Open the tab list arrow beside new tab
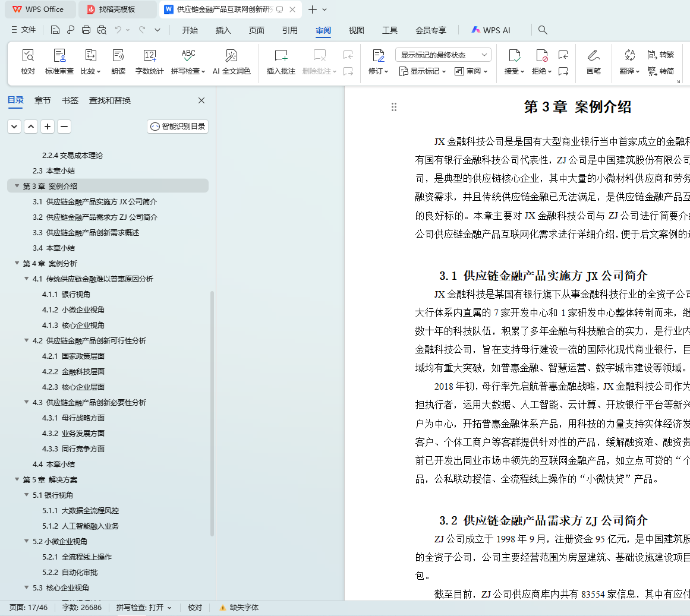The height and width of the screenshot is (616, 690). [x=324, y=10]
